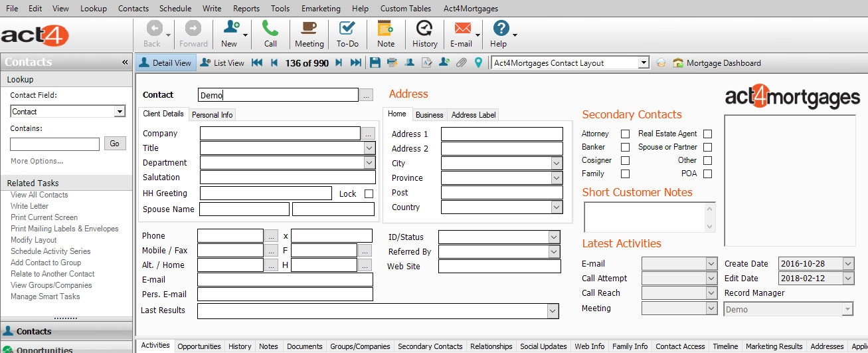Open the Country dropdown

(557, 207)
